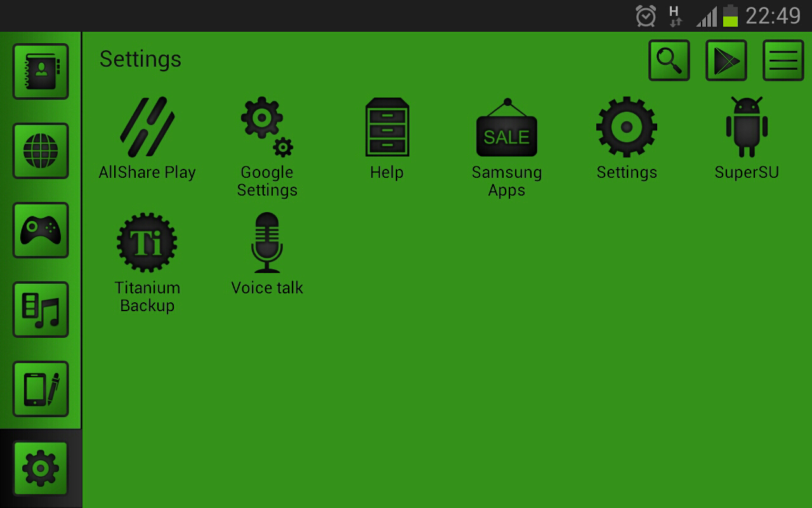The height and width of the screenshot is (508, 812).
Task: Launch the Google Settings gear icon
Action: [267, 126]
